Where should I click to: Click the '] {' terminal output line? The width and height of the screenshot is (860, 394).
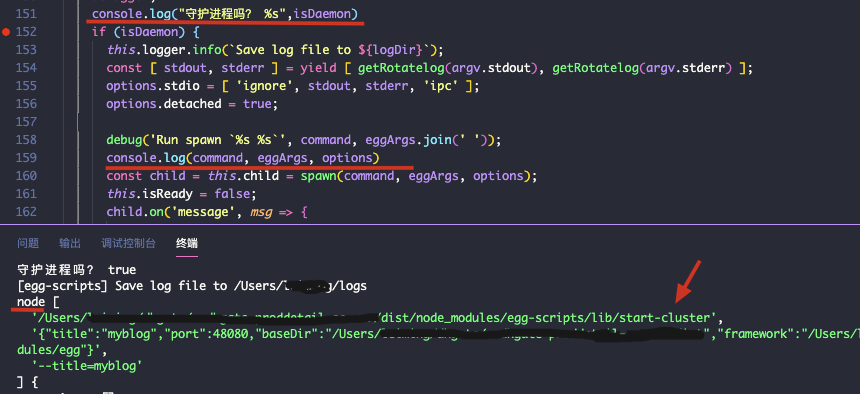27,381
